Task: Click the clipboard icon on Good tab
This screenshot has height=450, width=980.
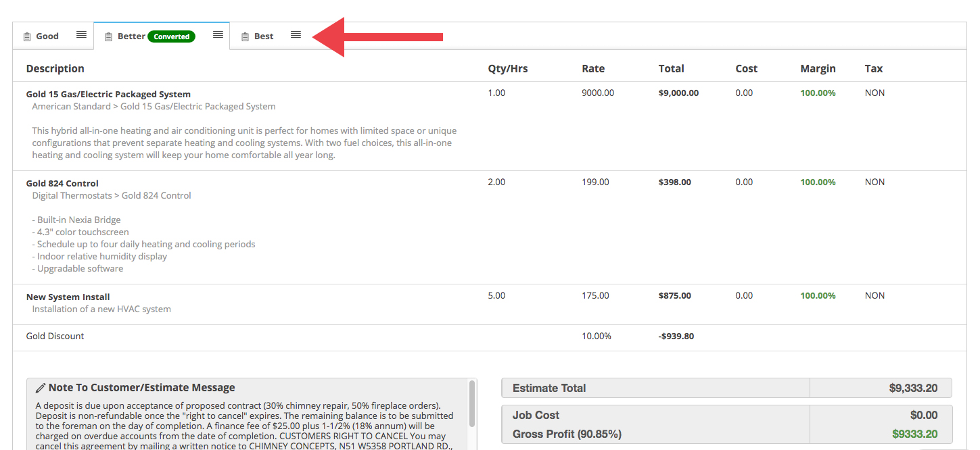Action: pyautogui.click(x=27, y=36)
